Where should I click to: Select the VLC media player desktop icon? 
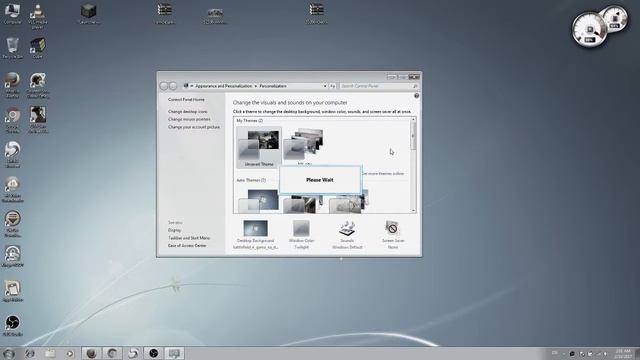pyautogui.click(x=38, y=15)
